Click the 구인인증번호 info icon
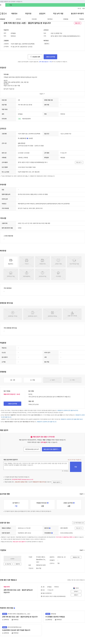Image resolution: width=85 pixels, height=644 pixels. 52,533
